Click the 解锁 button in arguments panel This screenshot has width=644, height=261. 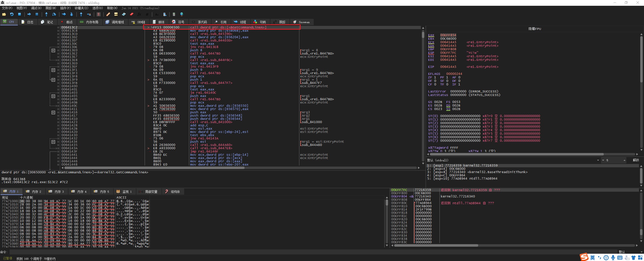[x=636, y=160]
